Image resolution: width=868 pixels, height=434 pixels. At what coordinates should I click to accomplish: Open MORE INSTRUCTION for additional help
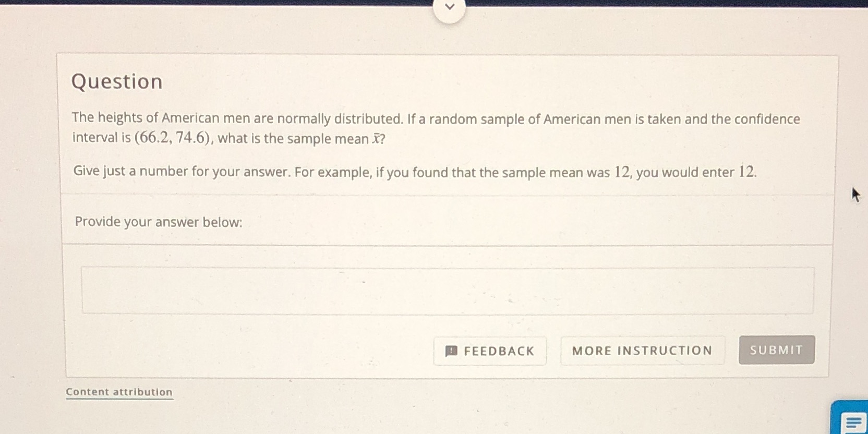pyautogui.click(x=642, y=351)
